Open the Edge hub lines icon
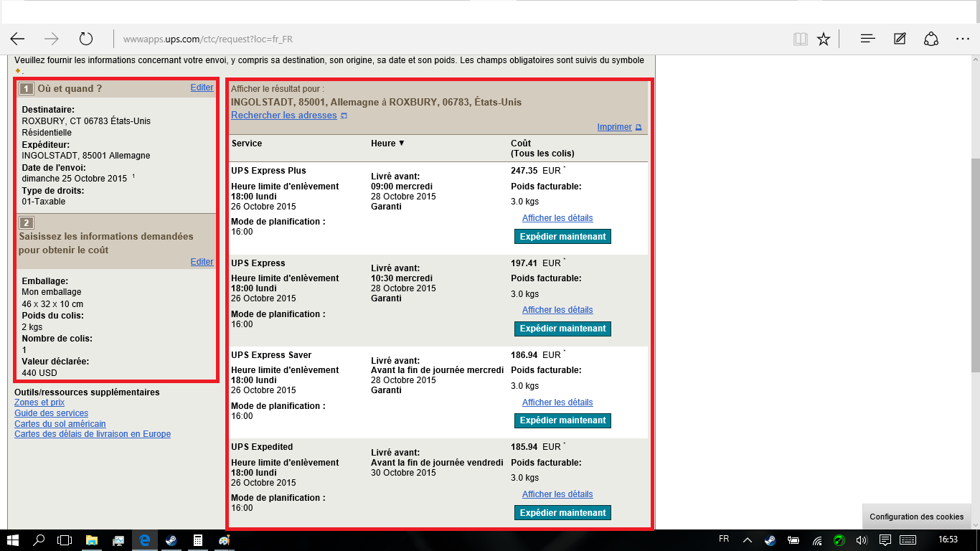Screen dimensions: 980x551 click(867, 39)
